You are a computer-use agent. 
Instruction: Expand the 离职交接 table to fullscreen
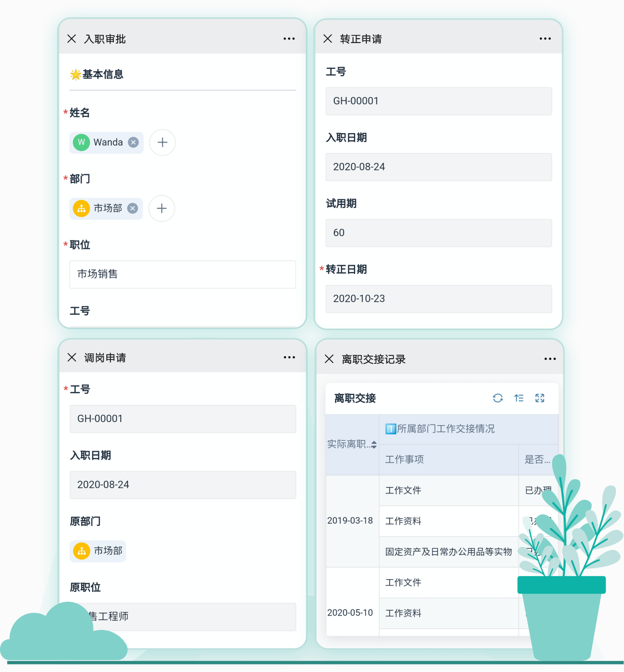pos(540,398)
